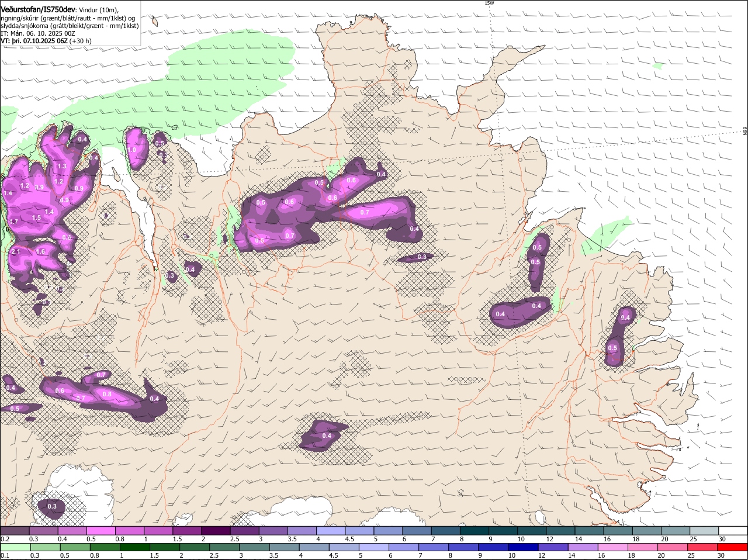Click the '15W' longitude label at the top edge
Viewport: 748px width, 560px height.
click(489, 3)
